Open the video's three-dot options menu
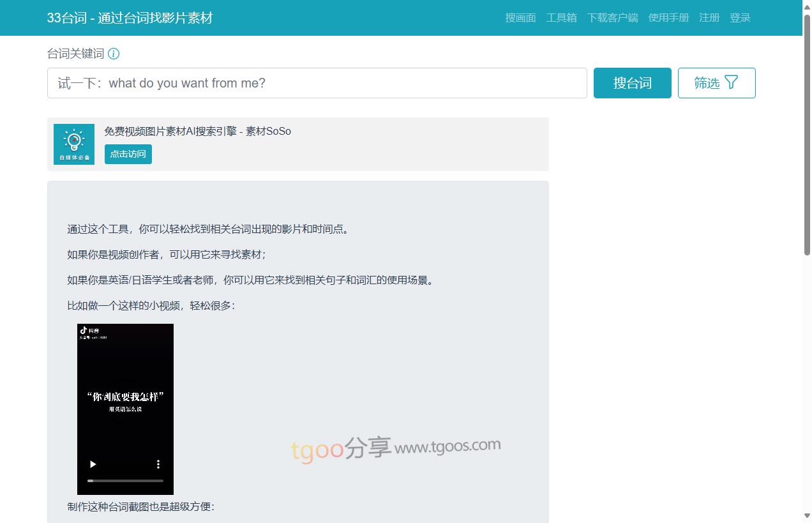Viewport: 812px width, 523px height. 158,464
